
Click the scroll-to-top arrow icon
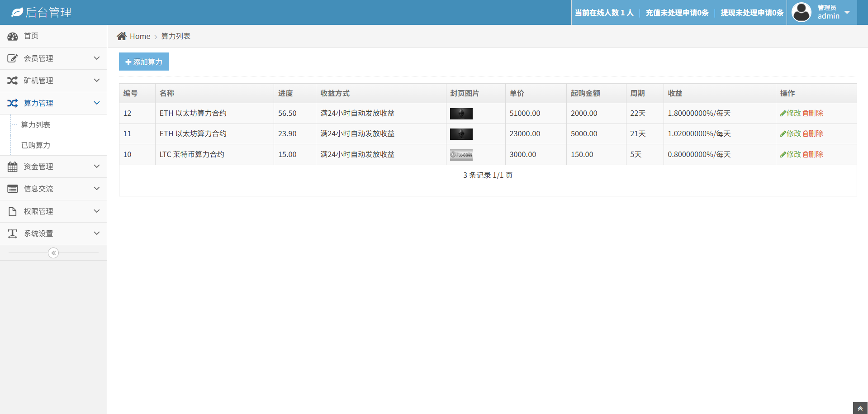tap(860, 409)
